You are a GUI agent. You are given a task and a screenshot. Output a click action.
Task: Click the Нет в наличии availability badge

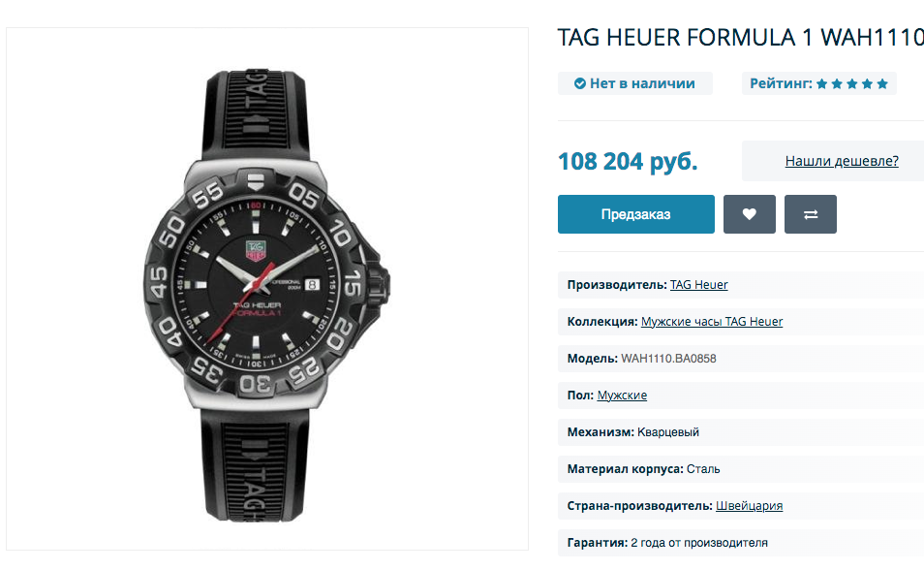[635, 83]
